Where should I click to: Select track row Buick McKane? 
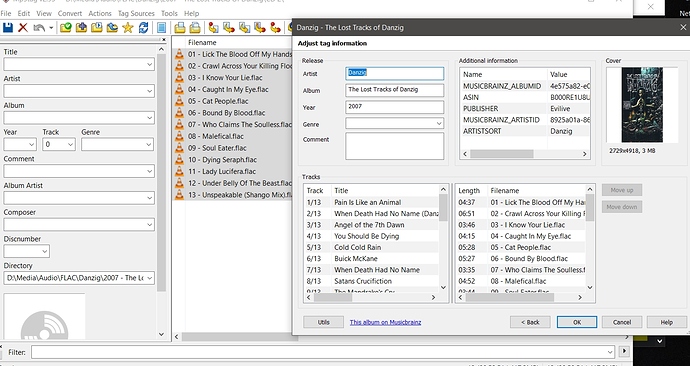click(372, 259)
